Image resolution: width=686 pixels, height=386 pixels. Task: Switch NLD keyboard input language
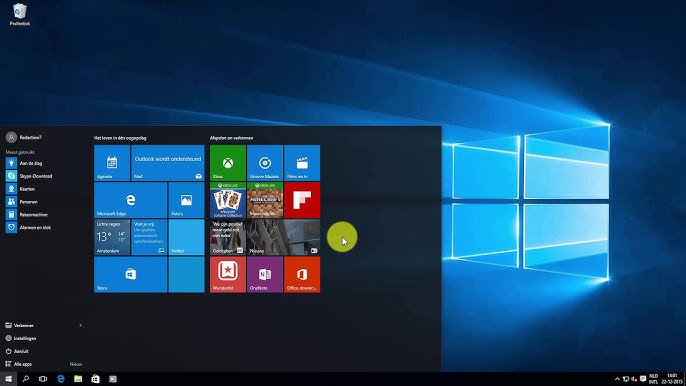(654, 379)
